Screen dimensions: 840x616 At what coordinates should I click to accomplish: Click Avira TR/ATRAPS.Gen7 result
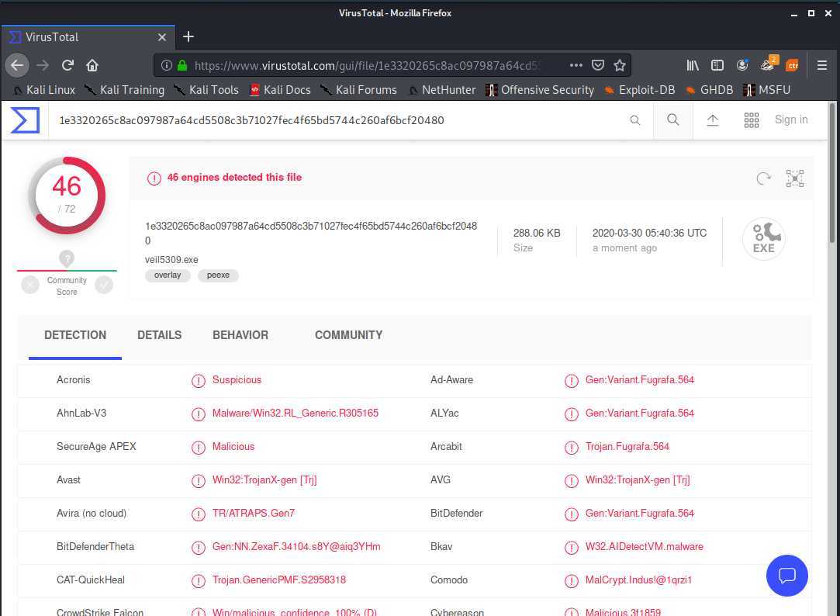254,513
